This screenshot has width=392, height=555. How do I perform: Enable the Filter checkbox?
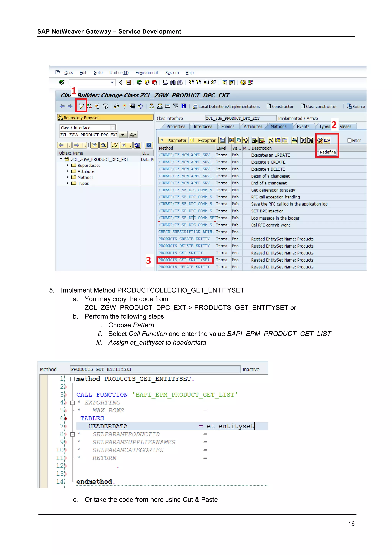coord(349,140)
